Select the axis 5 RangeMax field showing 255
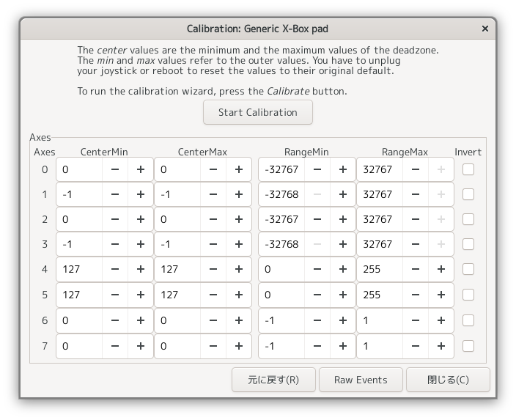Image resolution: width=516 pixels, height=420 pixels. point(380,295)
